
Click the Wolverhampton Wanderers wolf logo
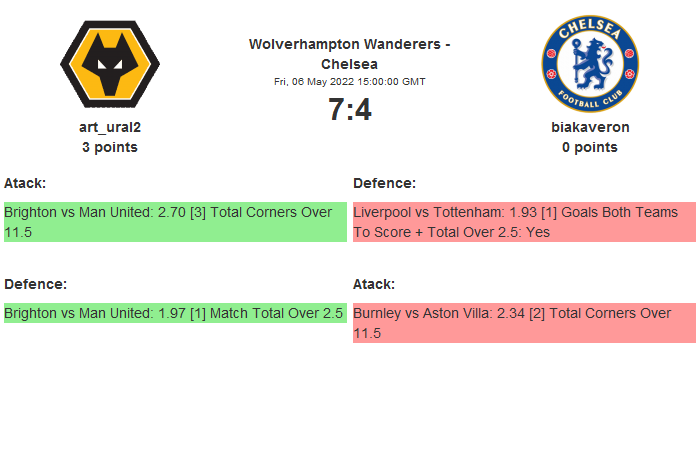click(109, 64)
